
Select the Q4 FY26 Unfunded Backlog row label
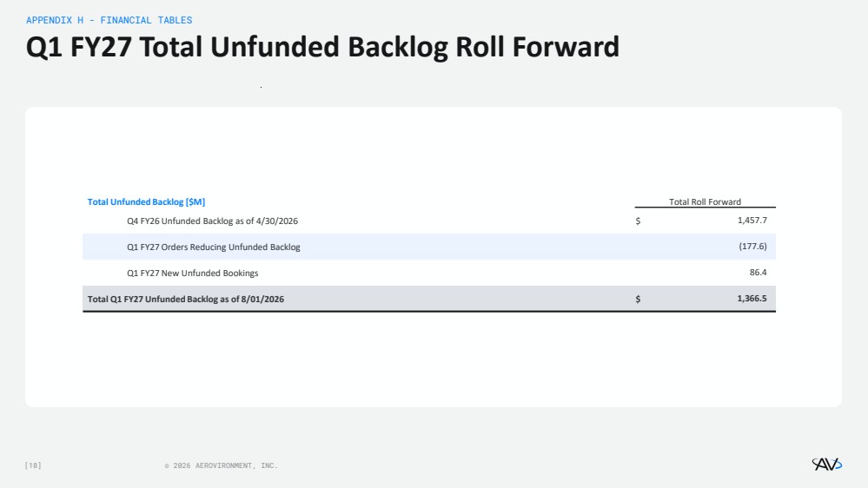click(213, 221)
